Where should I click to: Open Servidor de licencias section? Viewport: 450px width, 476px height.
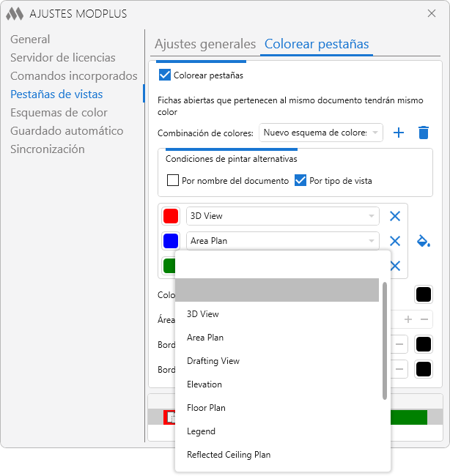click(63, 58)
